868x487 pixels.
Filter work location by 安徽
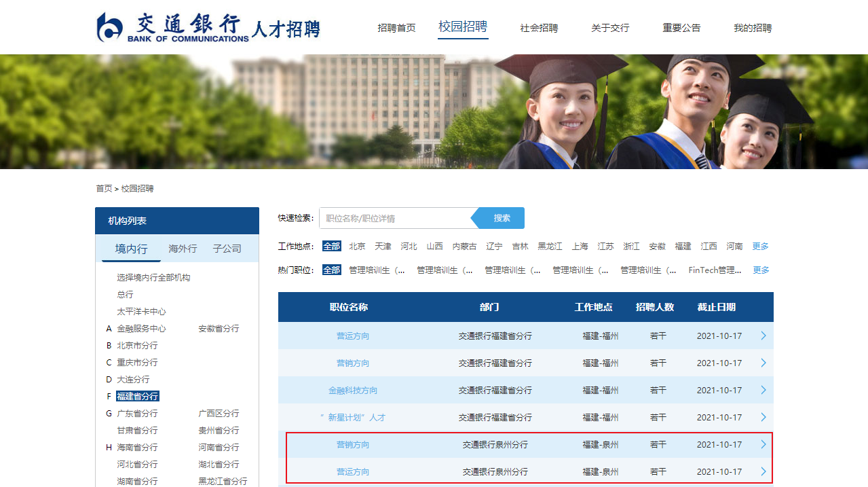(x=658, y=246)
